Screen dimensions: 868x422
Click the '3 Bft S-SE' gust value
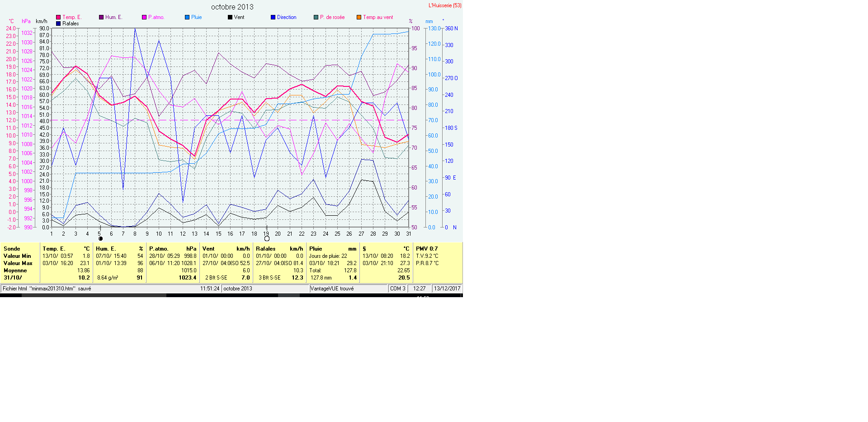pos(269,278)
